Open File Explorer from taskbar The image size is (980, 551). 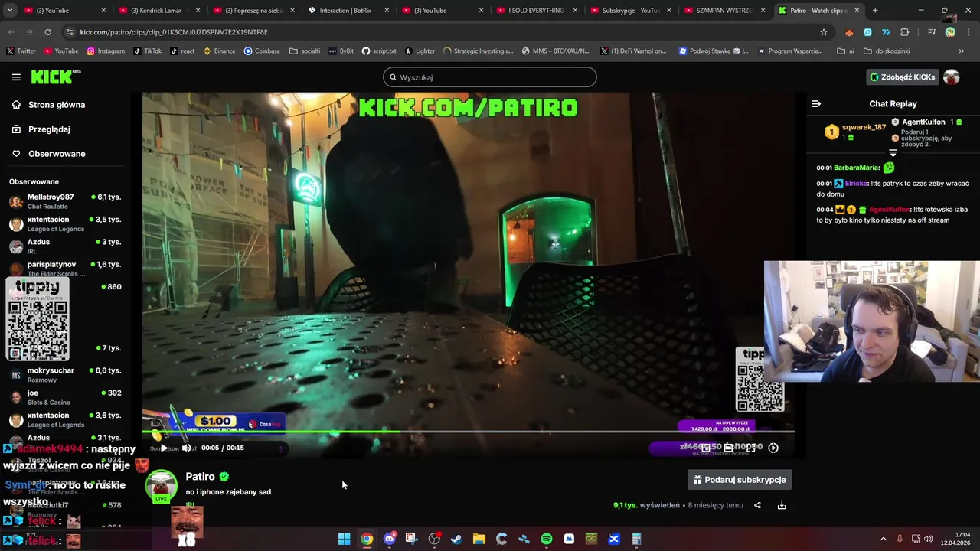coord(479,539)
